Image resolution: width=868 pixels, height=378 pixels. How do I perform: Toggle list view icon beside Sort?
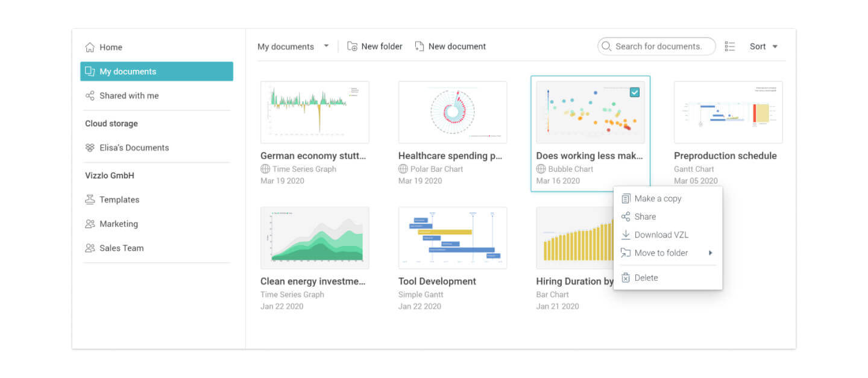coord(730,46)
